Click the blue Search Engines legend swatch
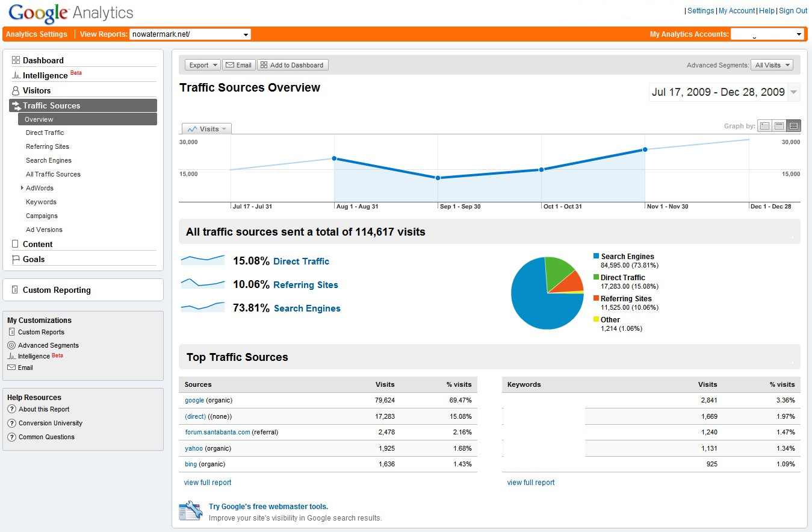Viewport: 812px width, 532px height. tap(596, 256)
